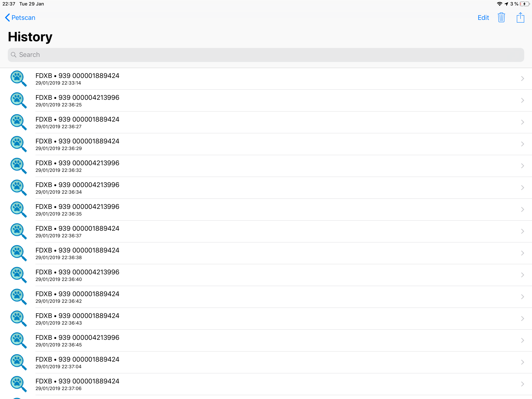Tap paw scanner icon for 22:37:04 entry

pos(18,362)
